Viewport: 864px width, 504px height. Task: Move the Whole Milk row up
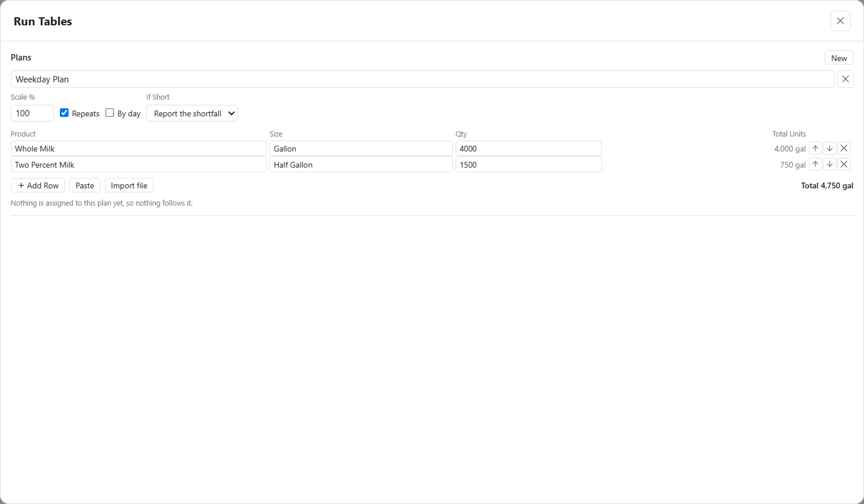click(815, 149)
